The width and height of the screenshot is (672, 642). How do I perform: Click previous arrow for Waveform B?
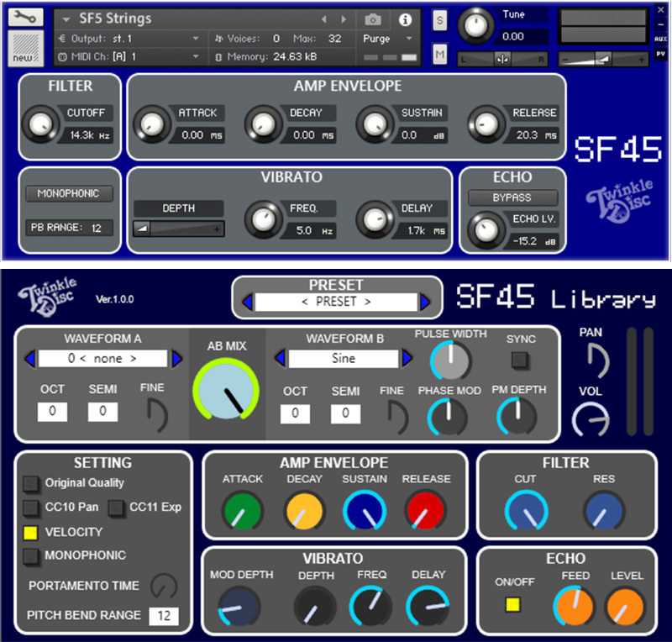(280, 359)
